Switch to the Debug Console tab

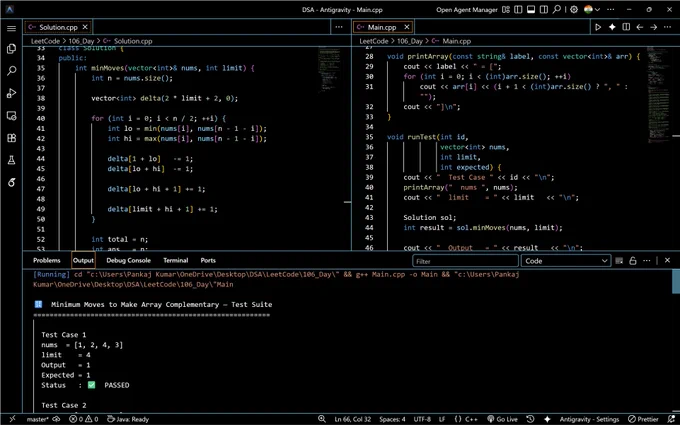click(x=128, y=260)
